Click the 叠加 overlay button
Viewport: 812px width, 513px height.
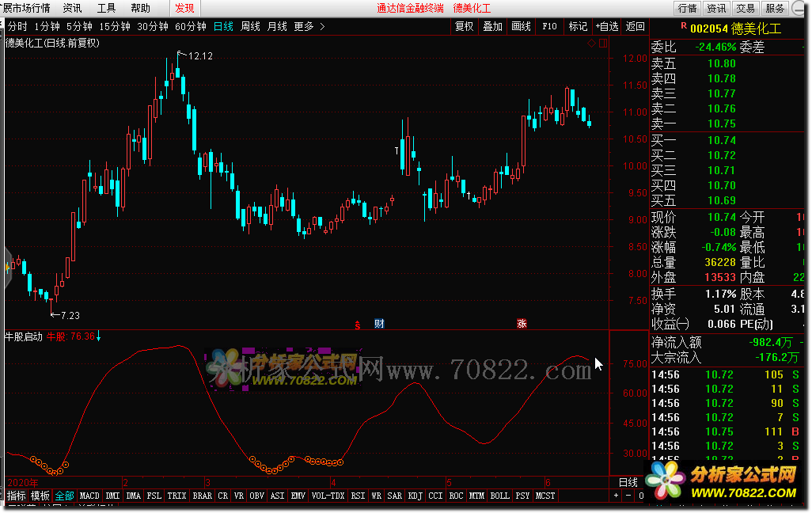point(492,26)
